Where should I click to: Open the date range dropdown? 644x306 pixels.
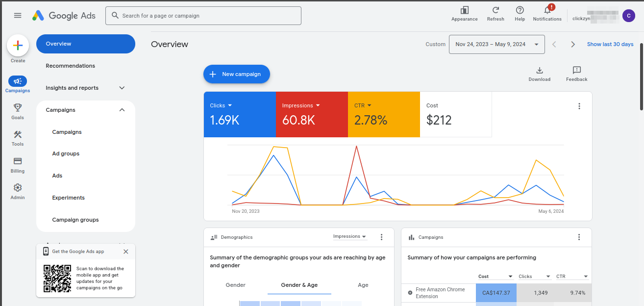tap(496, 44)
